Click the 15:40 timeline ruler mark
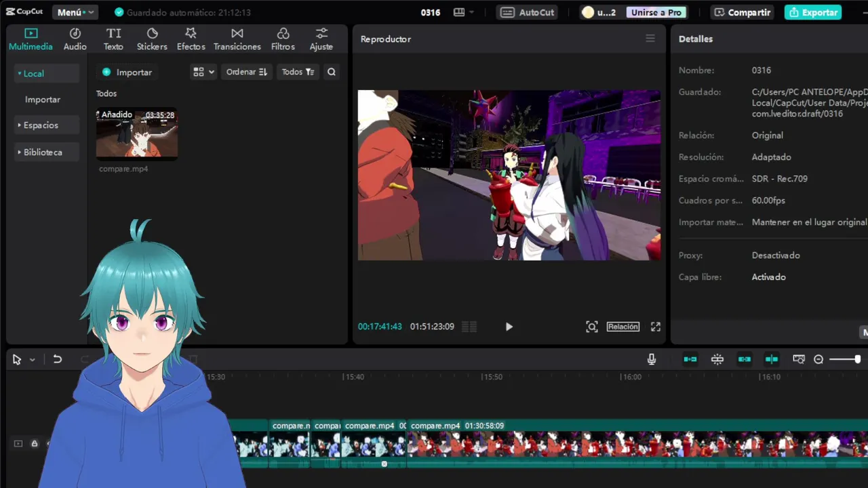The image size is (868, 488). (353, 377)
